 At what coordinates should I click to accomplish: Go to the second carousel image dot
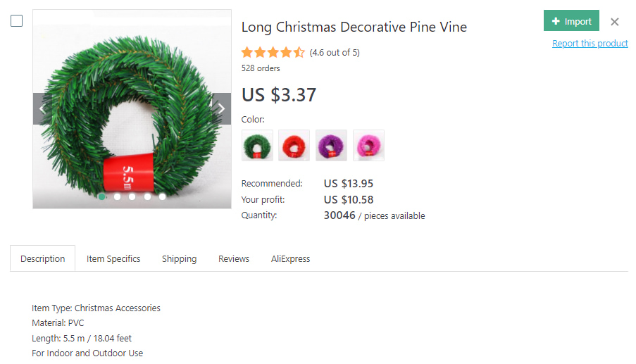(x=117, y=197)
